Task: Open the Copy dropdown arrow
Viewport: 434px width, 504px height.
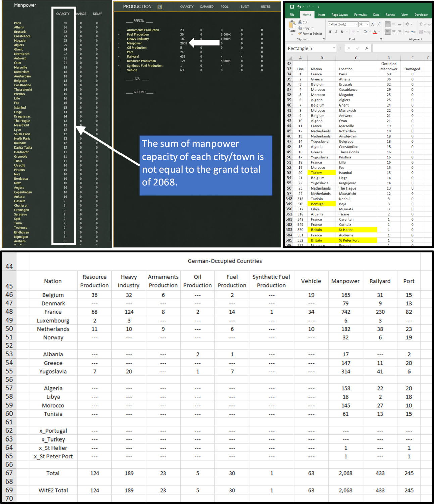Action: tap(313, 28)
